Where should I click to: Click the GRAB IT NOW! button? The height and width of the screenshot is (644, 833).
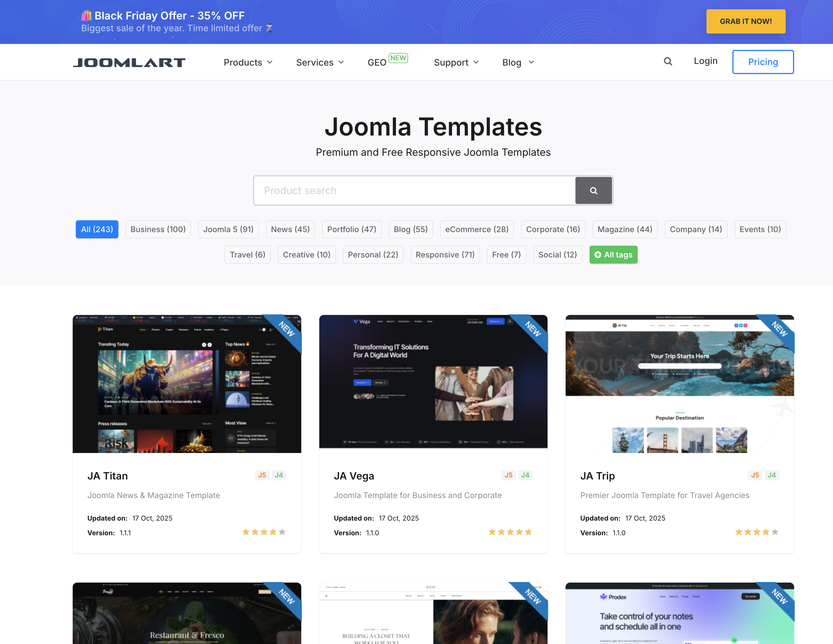[745, 21]
